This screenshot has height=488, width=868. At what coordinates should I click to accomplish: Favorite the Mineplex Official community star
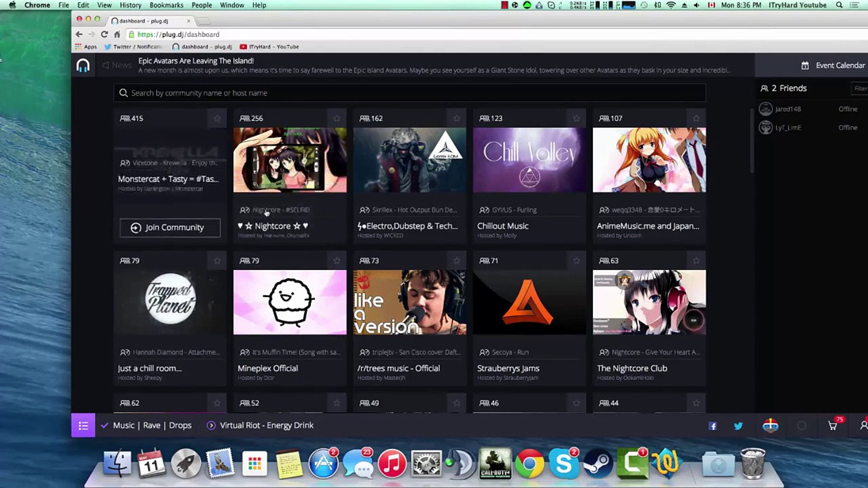point(337,261)
